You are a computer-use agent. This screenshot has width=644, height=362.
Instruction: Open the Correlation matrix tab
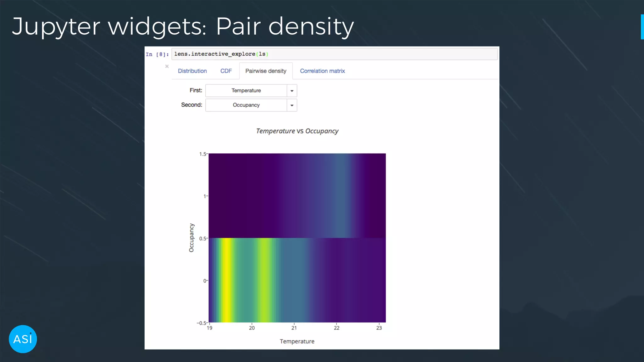tap(322, 71)
